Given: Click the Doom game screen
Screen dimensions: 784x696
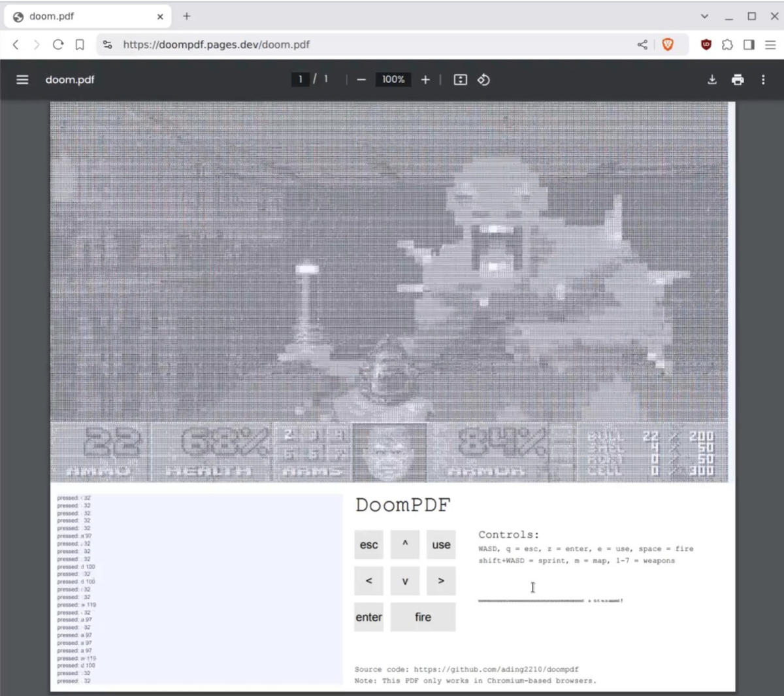Looking at the screenshot, I should tap(389, 292).
